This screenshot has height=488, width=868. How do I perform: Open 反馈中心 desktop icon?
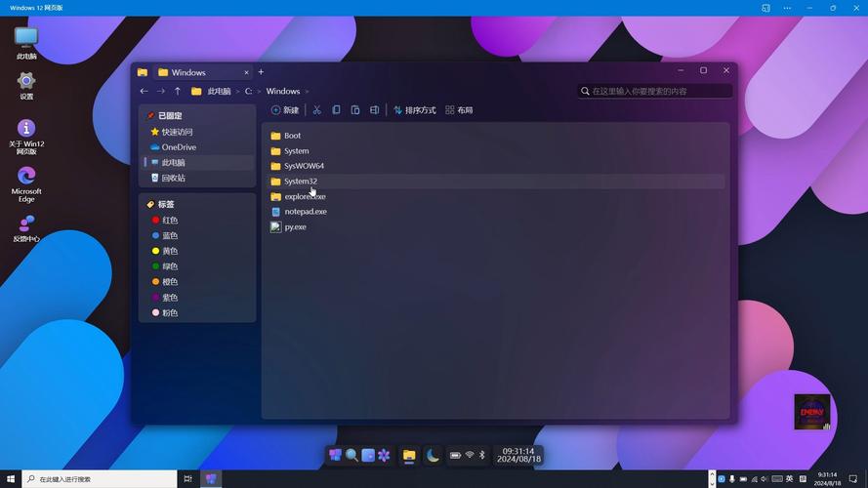click(x=26, y=228)
